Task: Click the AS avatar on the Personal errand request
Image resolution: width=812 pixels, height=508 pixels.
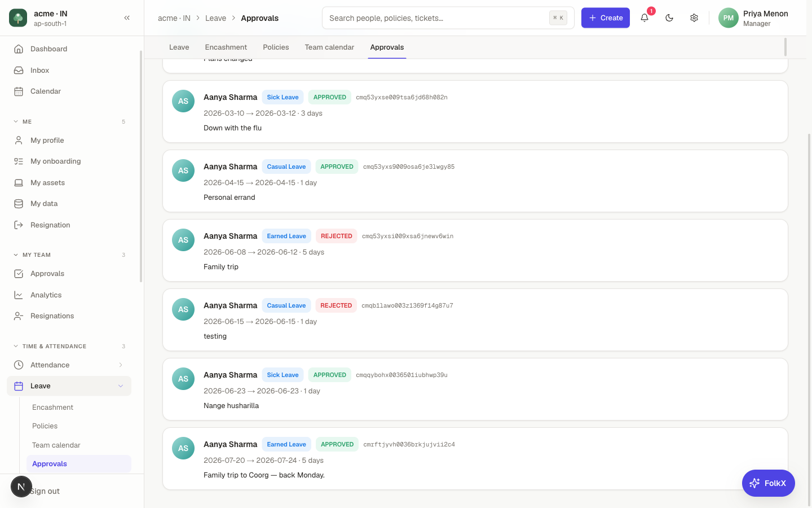Action: pyautogui.click(x=183, y=170)
